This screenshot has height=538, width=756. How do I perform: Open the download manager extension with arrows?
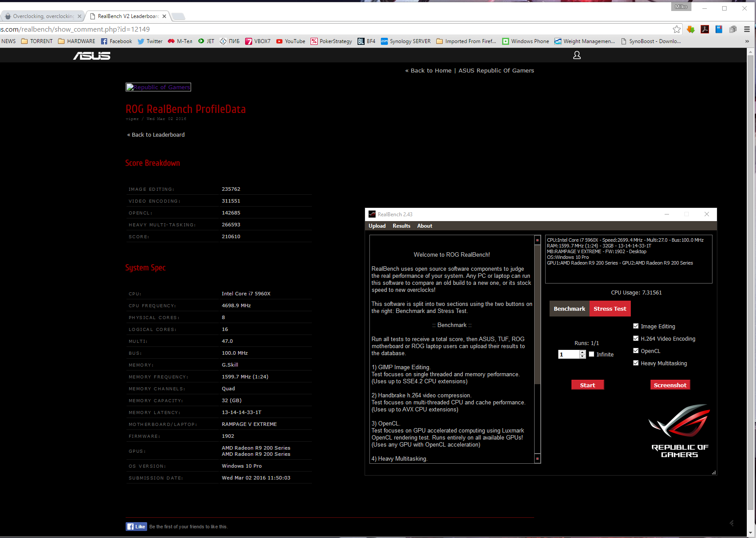(691, 29)
